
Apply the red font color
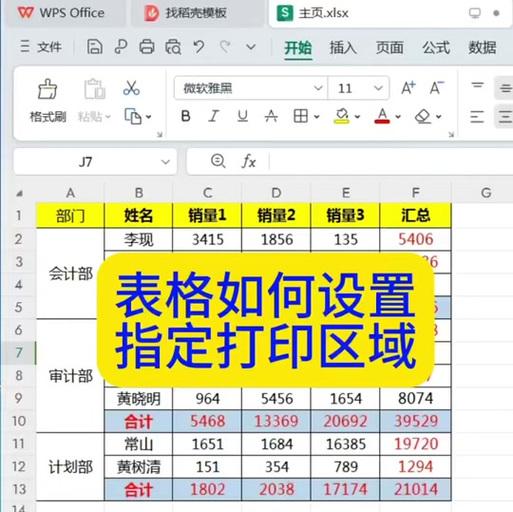click(x=382, y=116)
